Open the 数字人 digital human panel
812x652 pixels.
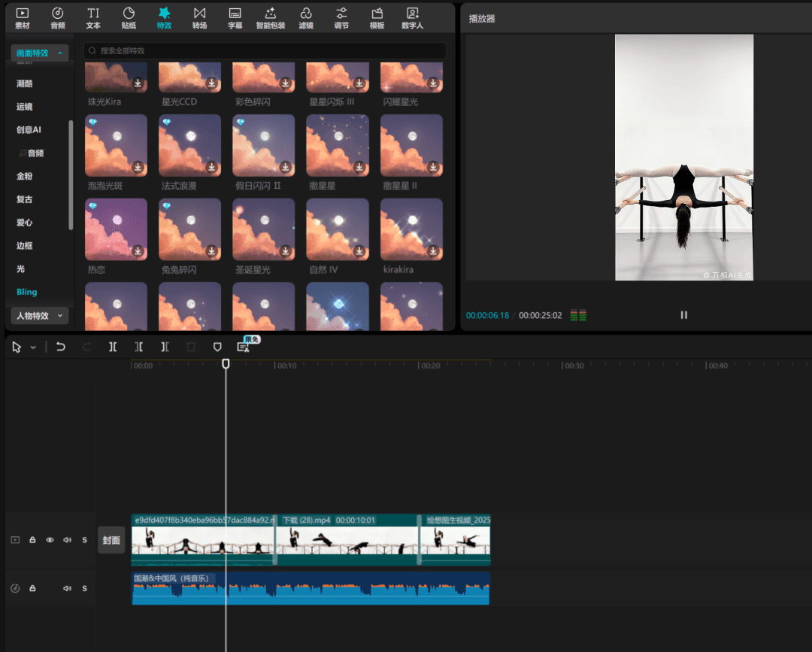coord(412,18)
